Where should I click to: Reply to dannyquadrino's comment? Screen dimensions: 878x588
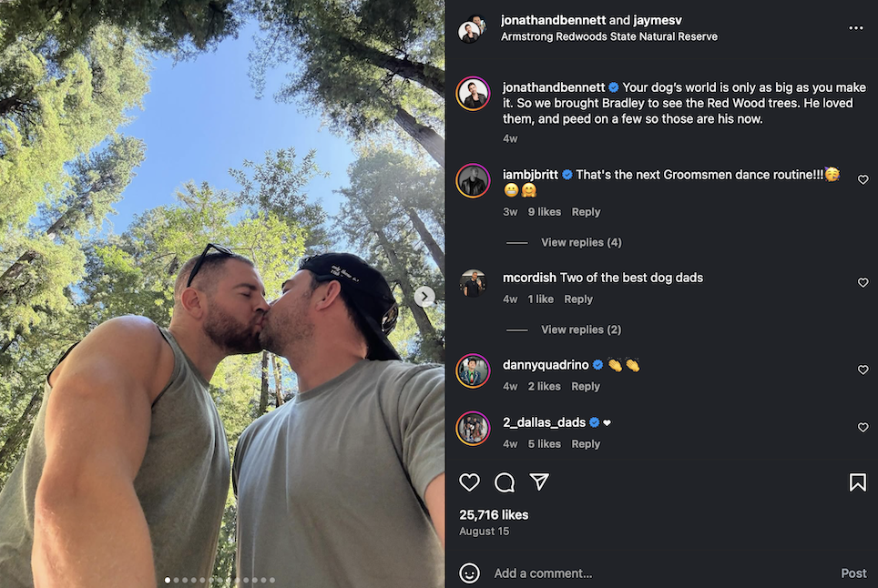click(x=586, y=386)
